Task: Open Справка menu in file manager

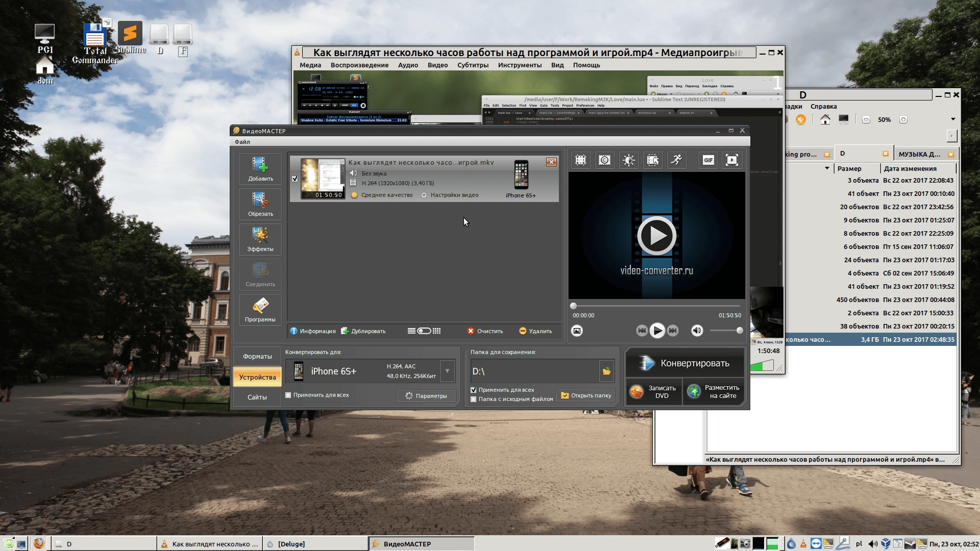Action: click(x=823, y=106)
